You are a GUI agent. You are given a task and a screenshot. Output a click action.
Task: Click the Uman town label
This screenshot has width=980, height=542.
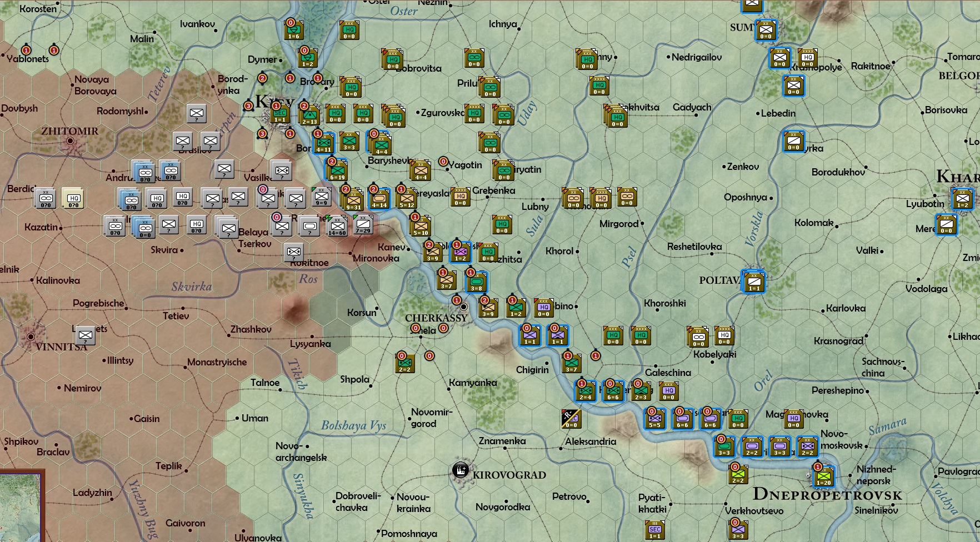255,418
